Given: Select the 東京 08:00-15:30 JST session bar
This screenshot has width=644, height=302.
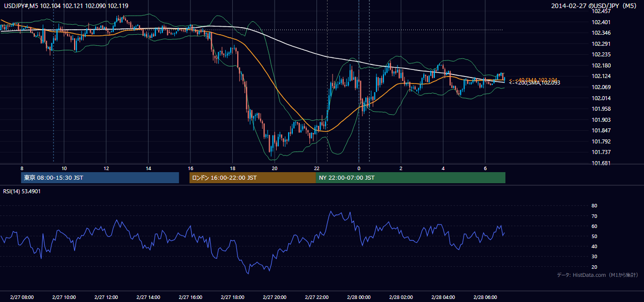Looking at the screenshot, I should [100, 178].
